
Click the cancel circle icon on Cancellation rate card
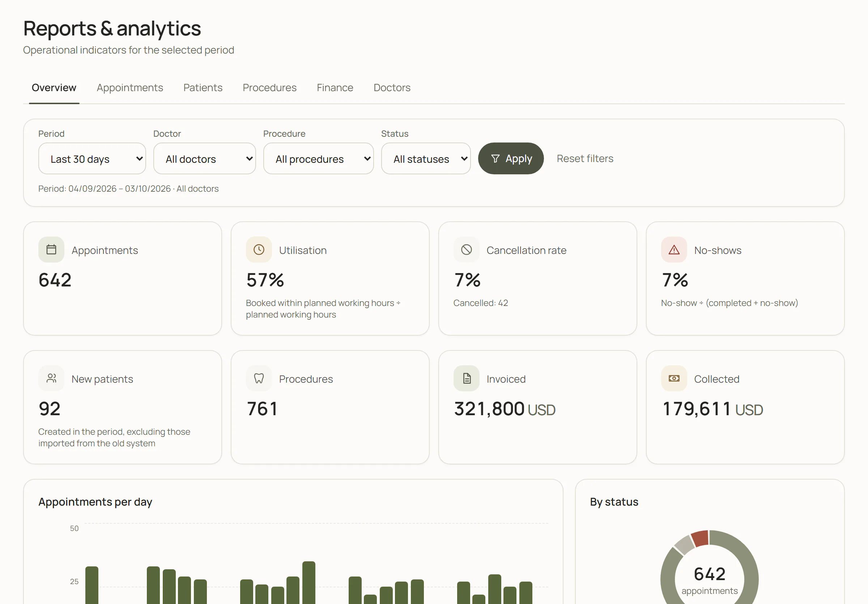[467, 250]
